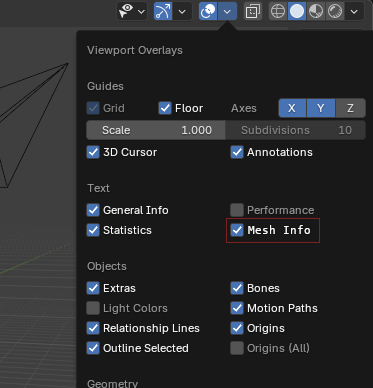Toggle the Grid checkbox
The width and height of the screenshot is (373, 388).
point(93,108)
